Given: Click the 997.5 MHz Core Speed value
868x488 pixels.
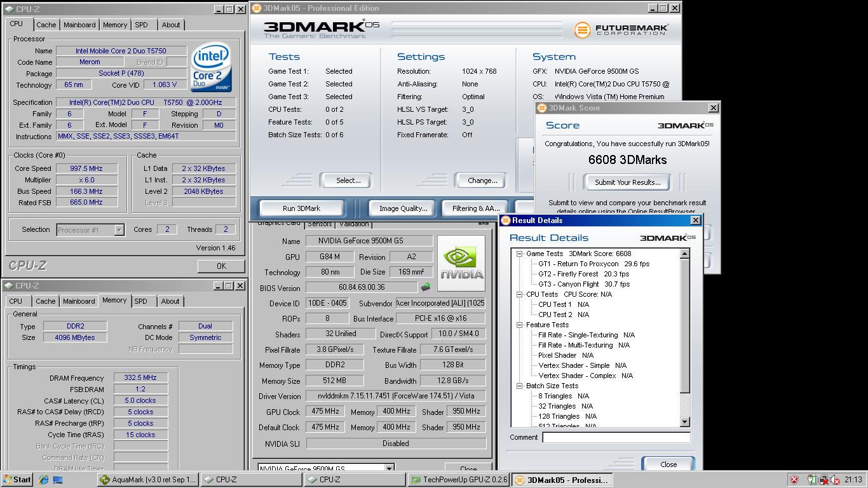Looking at the screenshot, I should 87,168.
